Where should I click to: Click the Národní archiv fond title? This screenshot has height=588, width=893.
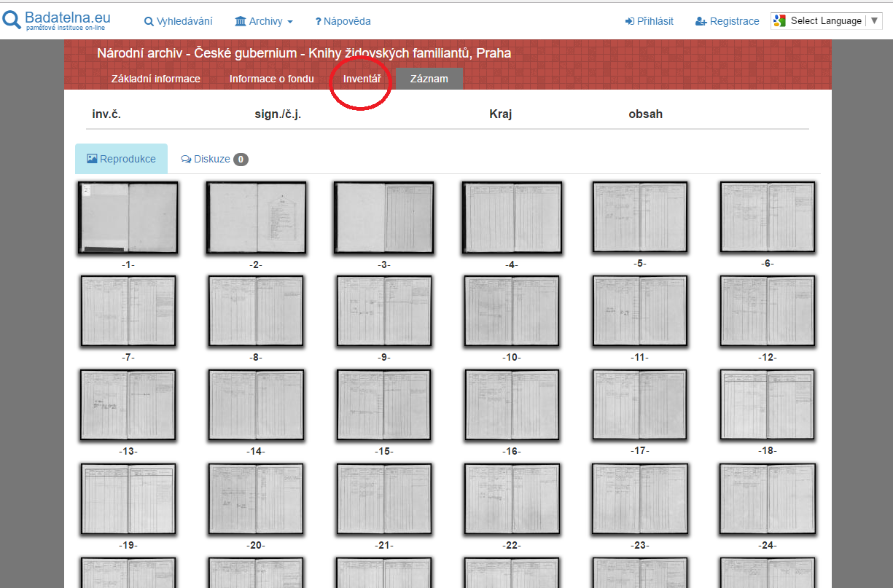coord(304,53)
